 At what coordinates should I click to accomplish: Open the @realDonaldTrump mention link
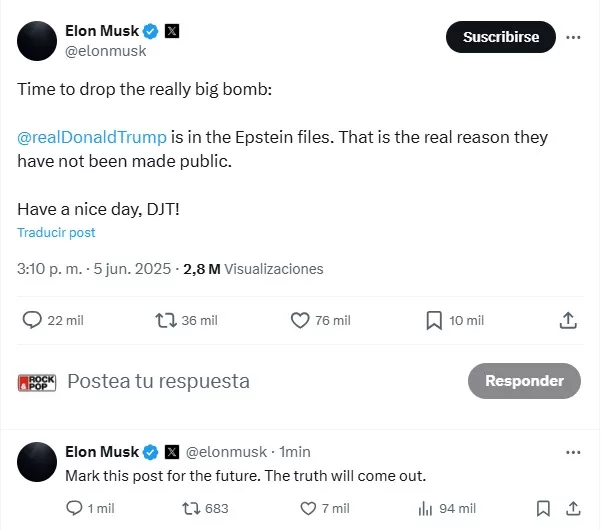coord(92,137)
